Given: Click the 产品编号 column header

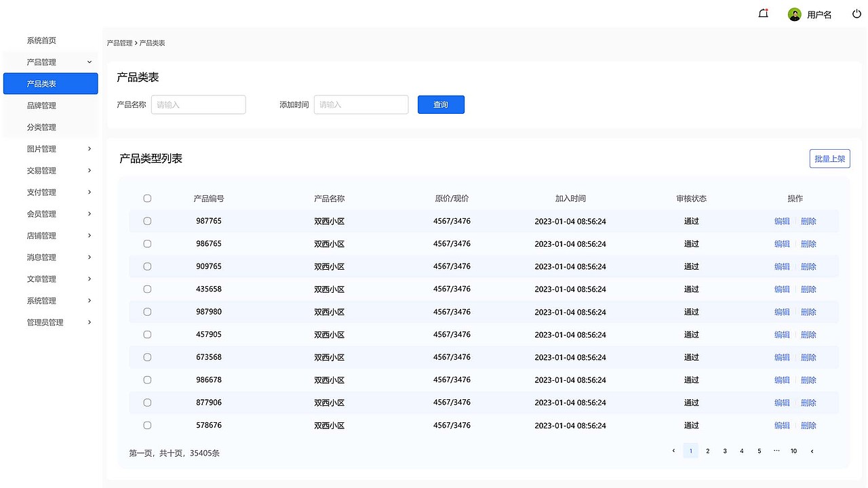Looking at the screenshot, I should pos(209,199).
